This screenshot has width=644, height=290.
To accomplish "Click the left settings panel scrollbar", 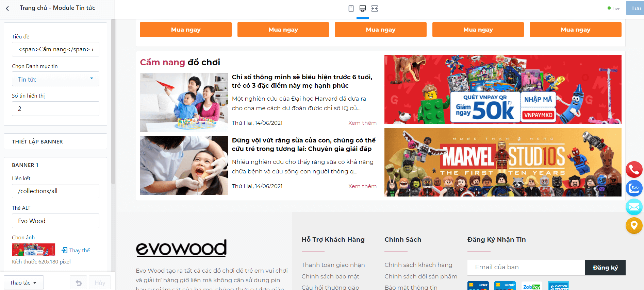I will pyautogui.click(x=113, y=102).
